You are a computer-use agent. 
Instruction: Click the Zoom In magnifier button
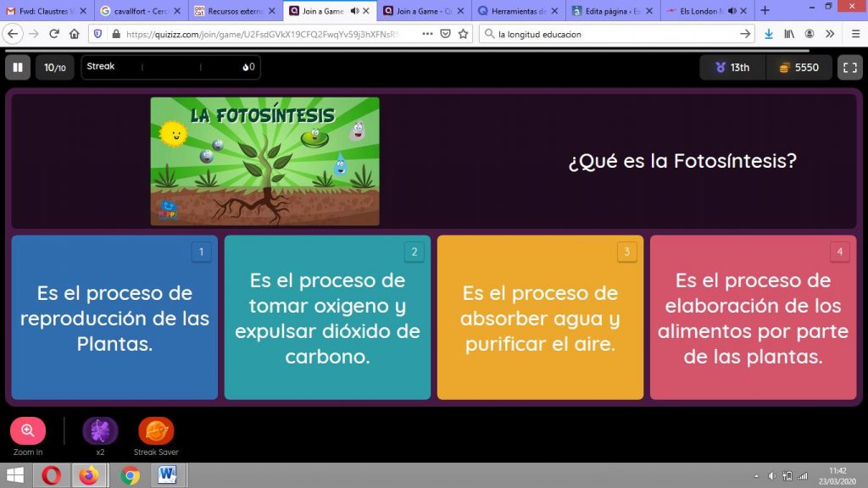coord(28,430)
